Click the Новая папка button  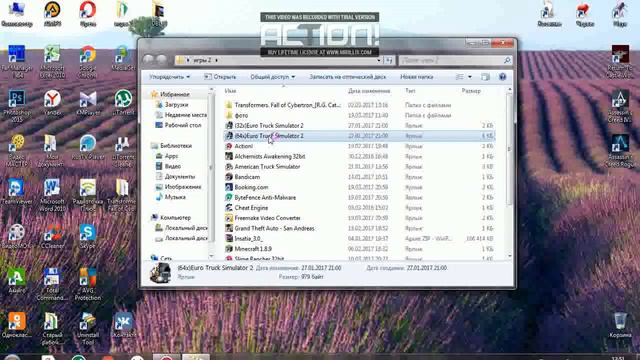click(416, 77)
